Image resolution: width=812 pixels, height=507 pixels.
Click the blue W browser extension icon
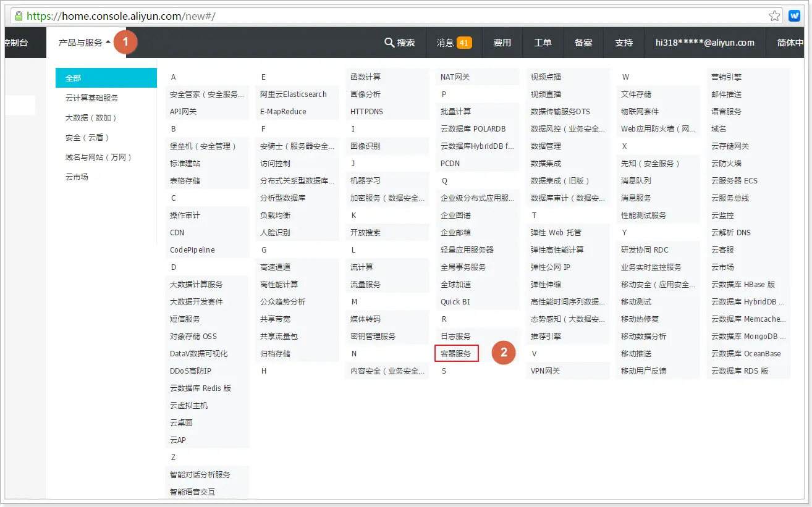click(x=794, y=16)
